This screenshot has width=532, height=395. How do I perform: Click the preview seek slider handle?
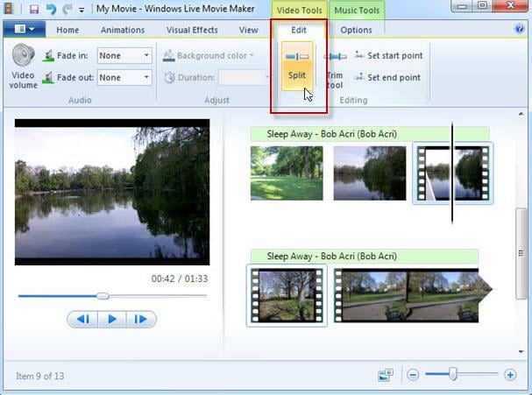click(103, 296)
